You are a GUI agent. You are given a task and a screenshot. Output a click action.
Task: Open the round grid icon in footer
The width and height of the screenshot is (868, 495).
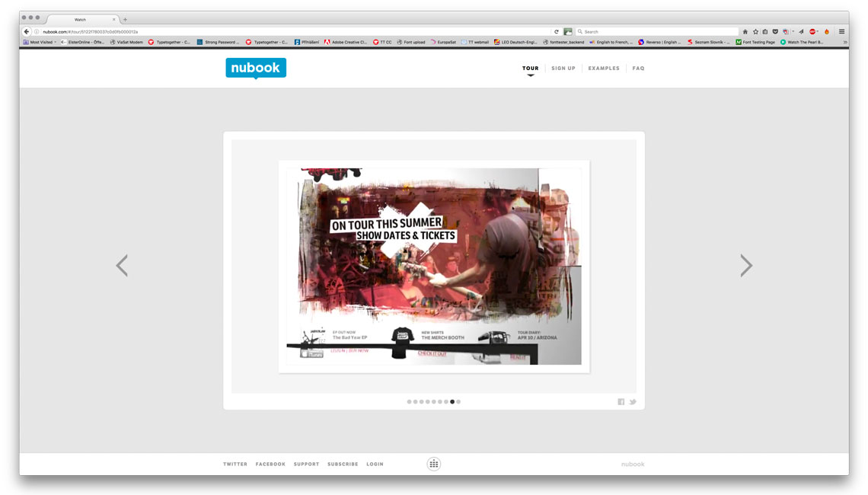tap(433, 464)
